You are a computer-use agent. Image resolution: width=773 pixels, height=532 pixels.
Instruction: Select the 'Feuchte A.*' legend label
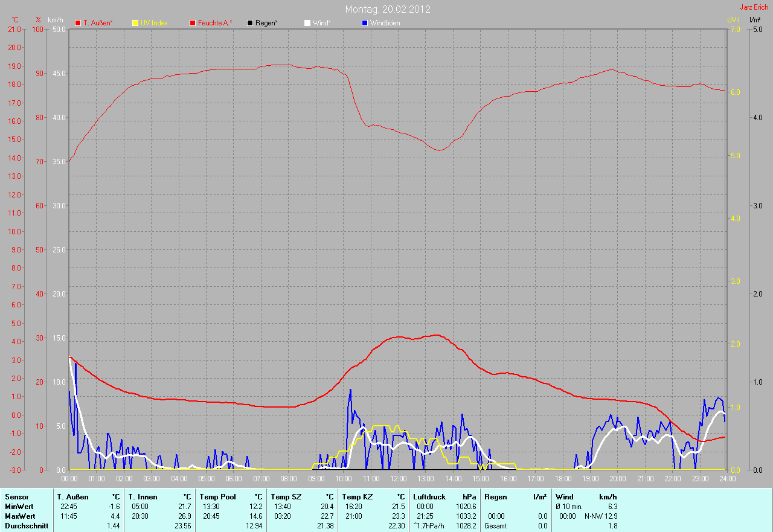(215, 23)
